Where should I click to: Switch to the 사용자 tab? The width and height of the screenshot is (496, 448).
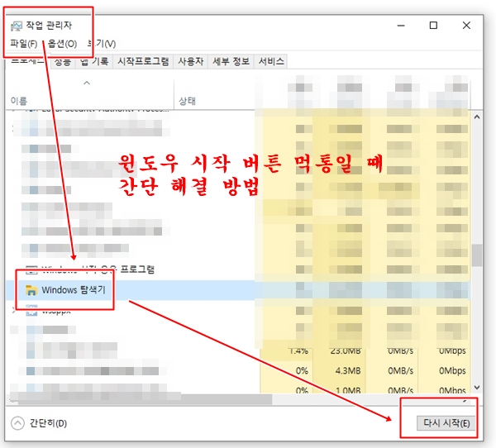point(190,61)
